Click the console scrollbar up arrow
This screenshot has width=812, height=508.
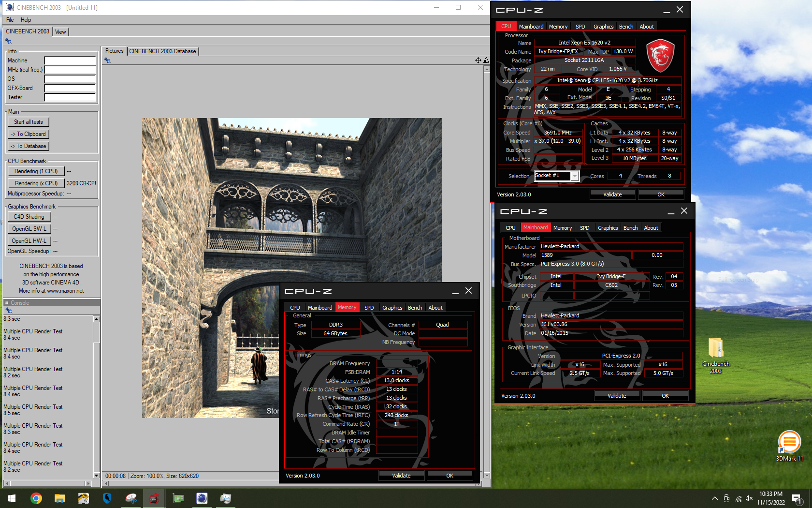click(x=96, y=319)
